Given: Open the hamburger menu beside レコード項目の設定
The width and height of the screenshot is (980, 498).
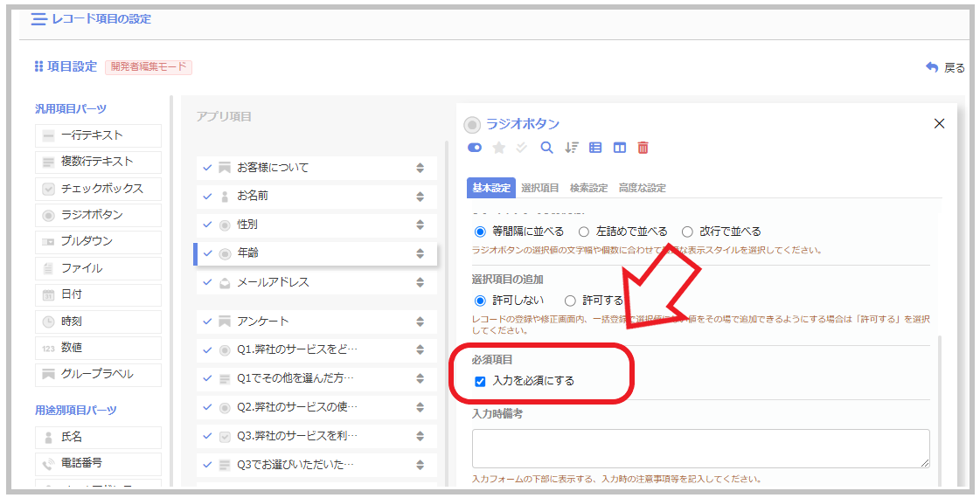Looking at the screenshot, I should 38,19.
